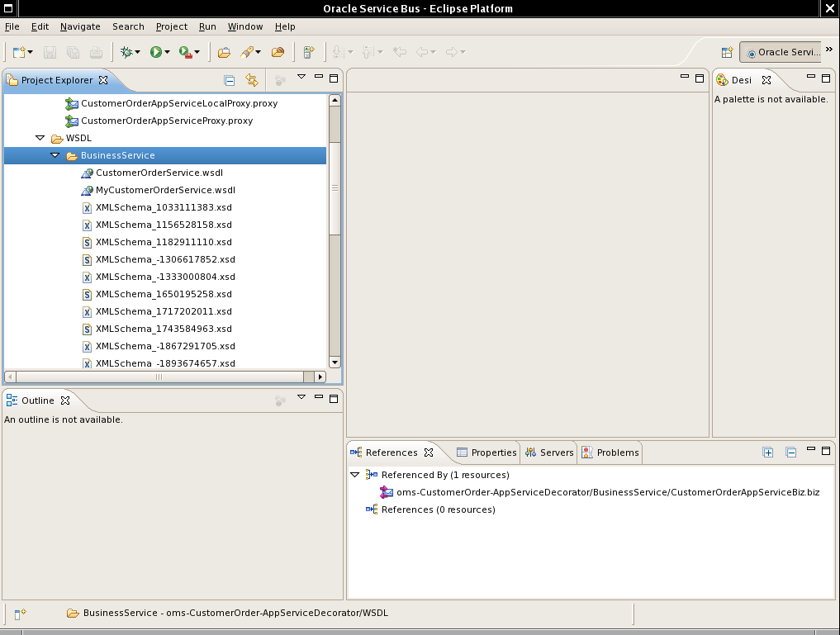Click the Next Annotation arrow icon
The width and height of the screenshot is (840, 635).
coord(338,52)
